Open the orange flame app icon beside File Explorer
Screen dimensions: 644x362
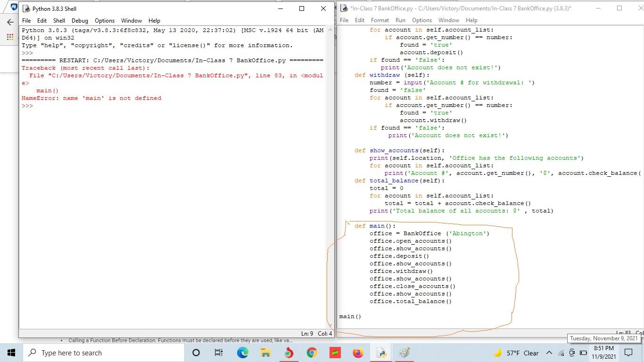click(x=289, y=353)
